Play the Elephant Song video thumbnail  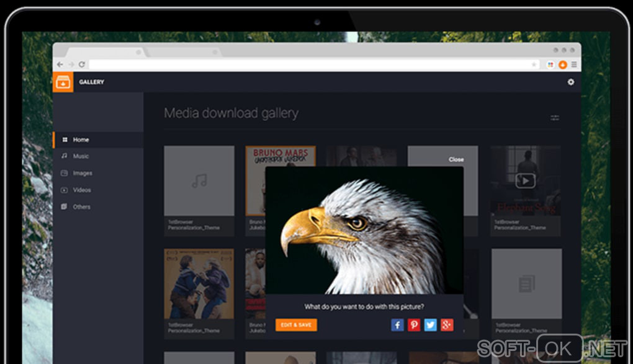[526, 180]
